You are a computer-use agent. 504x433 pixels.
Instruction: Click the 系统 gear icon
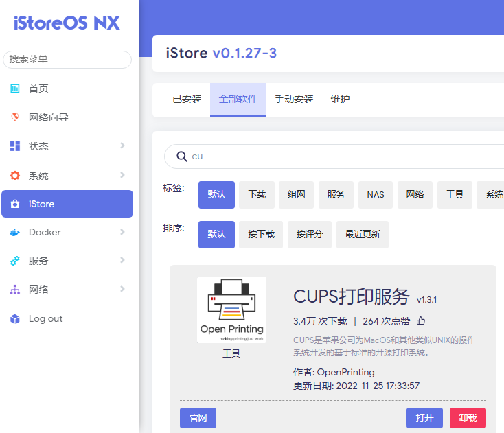(x=15, y=176)
